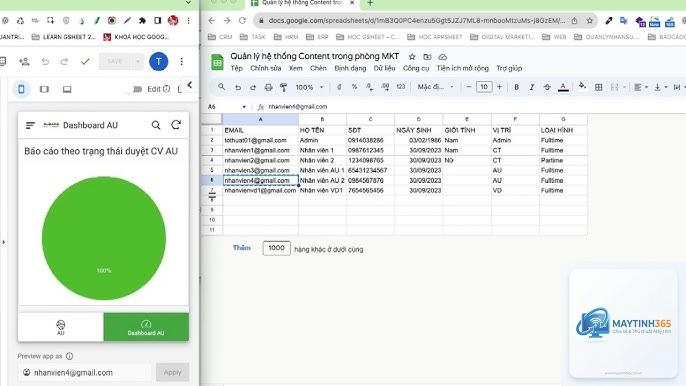Screen dimensions: 686x386
Task: Select column A header
Action: pyautogui.click(x=261, y=119)
